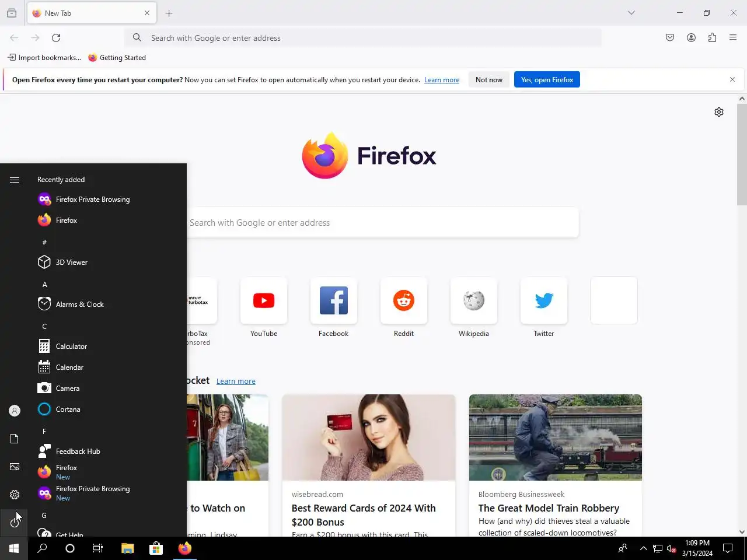Open Calendar from Start menu

107,367
